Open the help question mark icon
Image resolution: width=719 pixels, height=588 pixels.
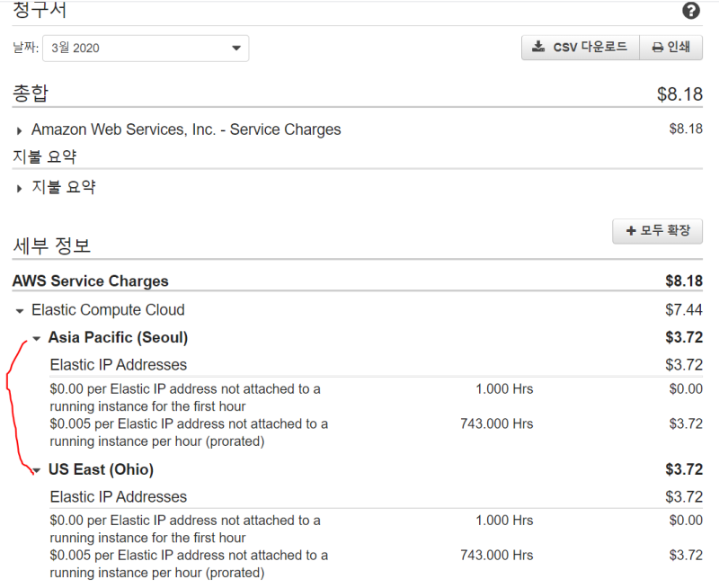click(x=691, y=11)
